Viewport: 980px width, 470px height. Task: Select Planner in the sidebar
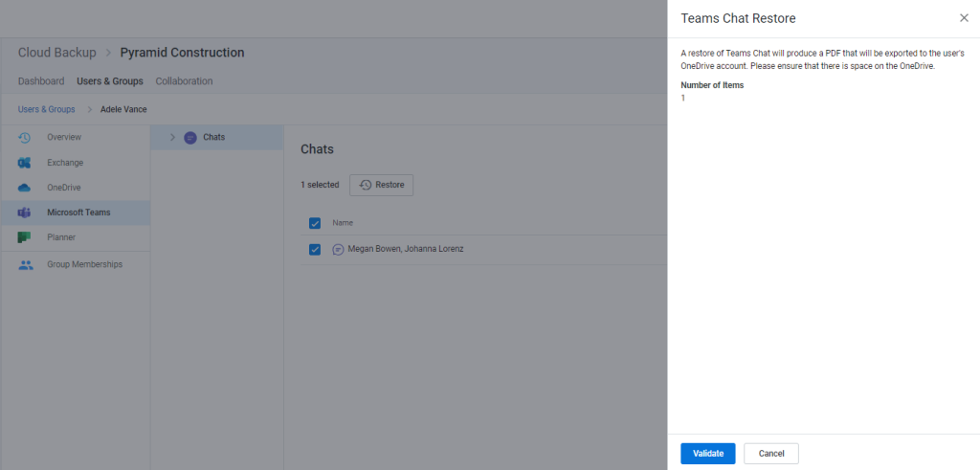click(75, 237)
